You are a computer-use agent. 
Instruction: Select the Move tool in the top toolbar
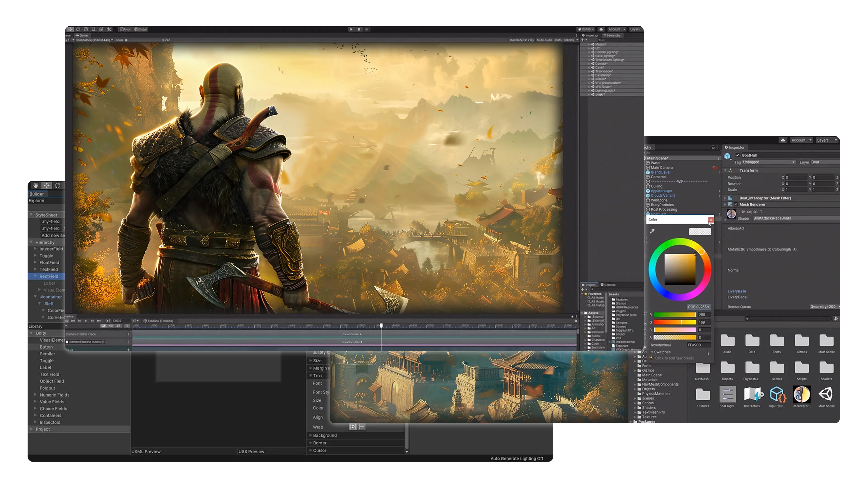coord(71,30)
